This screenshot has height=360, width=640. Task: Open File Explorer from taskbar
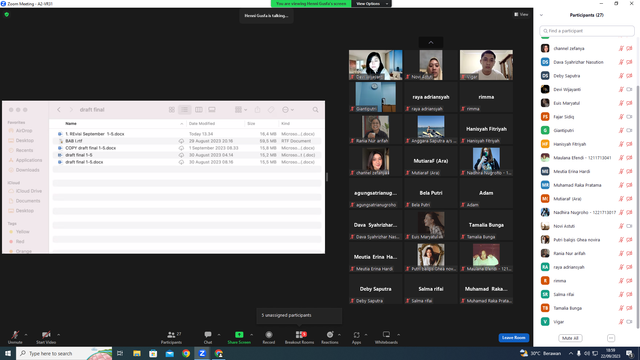click(137, 353)
